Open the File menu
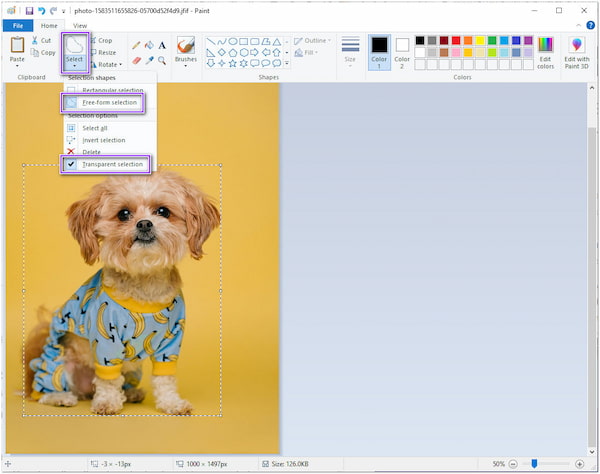The image size is (600, 474). click(18, 26)
